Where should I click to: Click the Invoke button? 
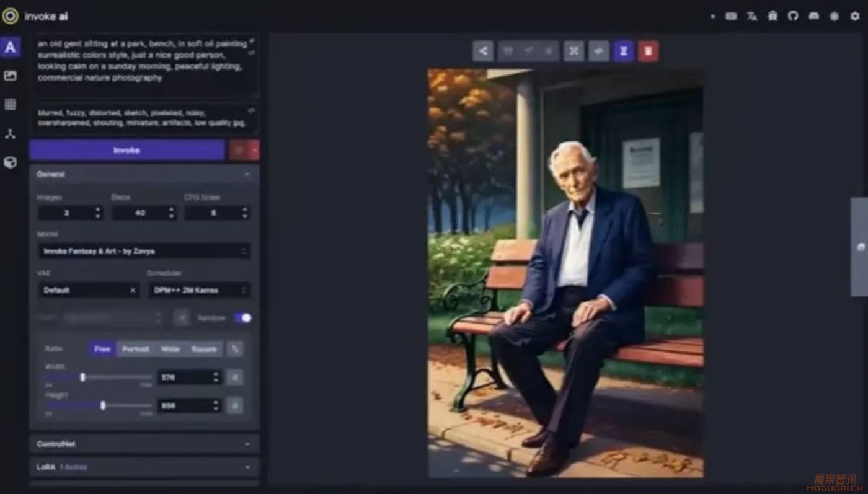tap(126, 150)
